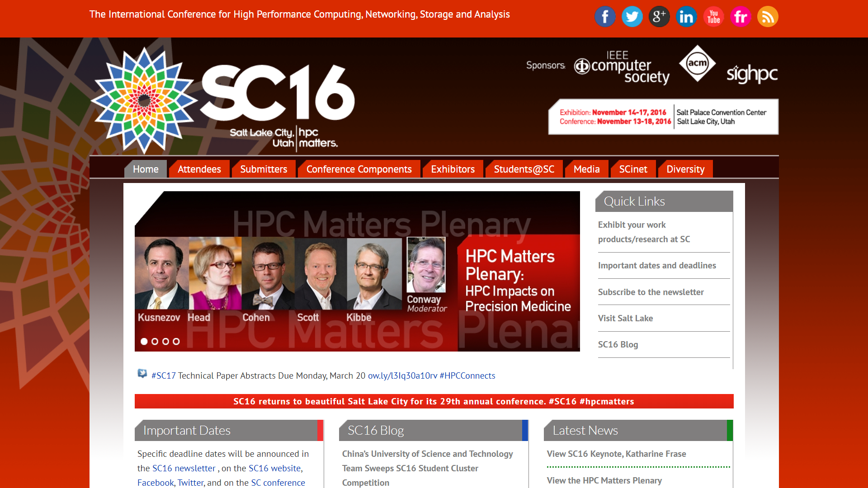Click the SC16 Blog quick link
This screenshot has height=488, width=868.
[617, 344]
